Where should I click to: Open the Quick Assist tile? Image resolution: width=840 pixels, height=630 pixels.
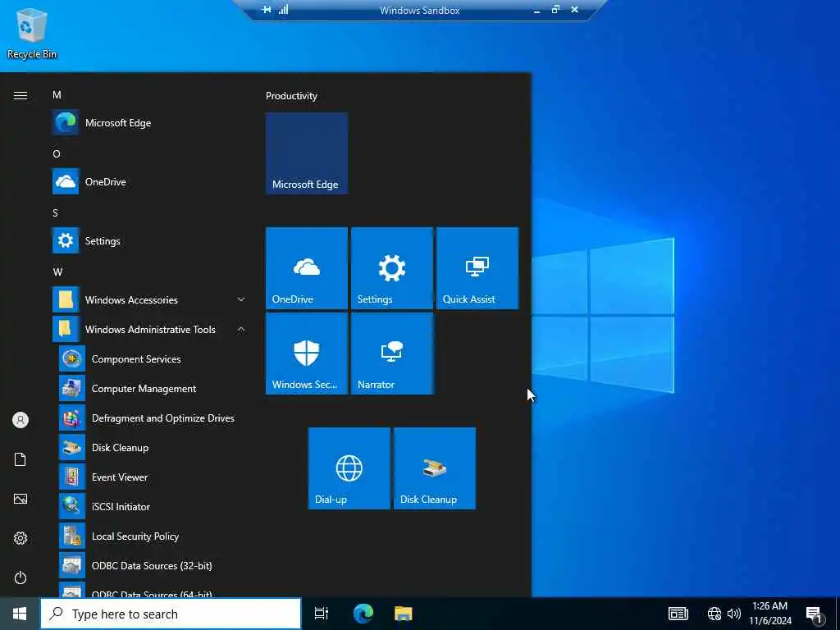coord(477,268)
